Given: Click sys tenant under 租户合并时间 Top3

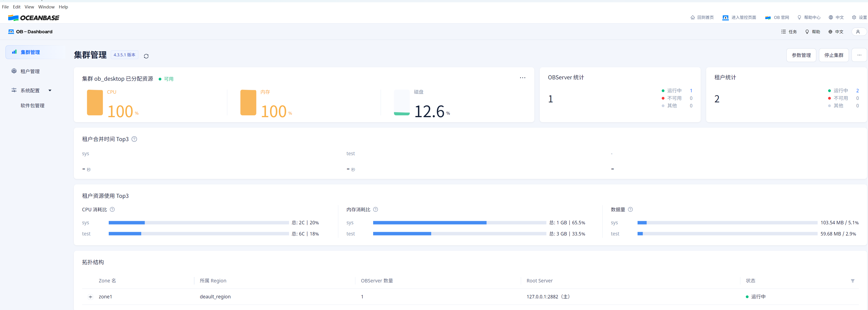Looking at the screenshot, I should pos(85,154).
